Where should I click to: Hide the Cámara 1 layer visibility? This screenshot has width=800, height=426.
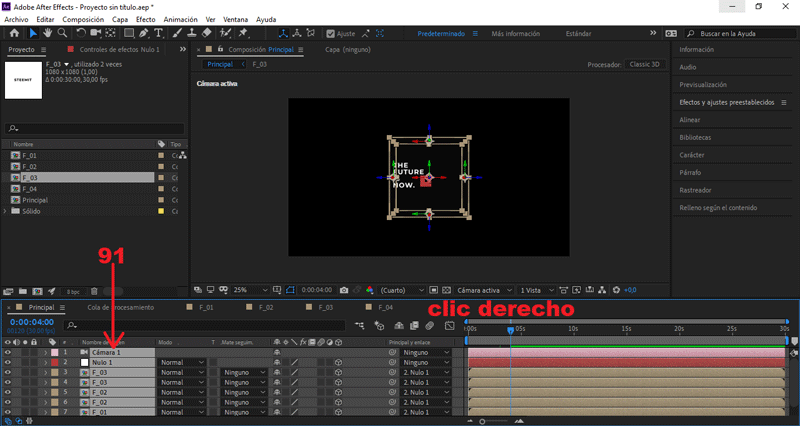coord(8,352)
